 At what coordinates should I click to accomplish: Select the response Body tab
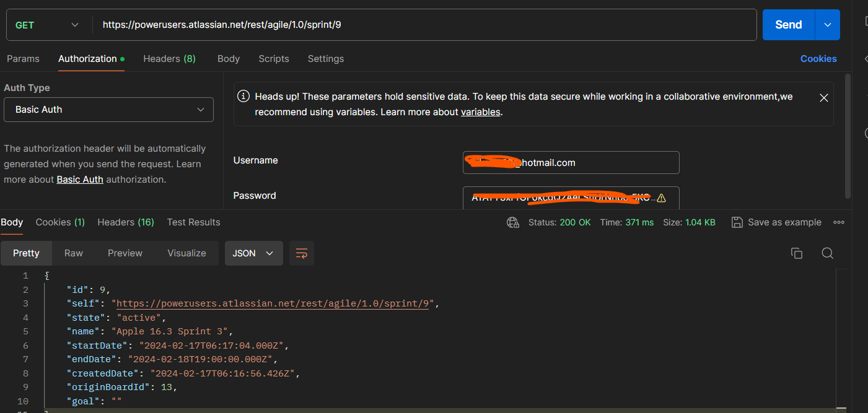pyautogui.click(x=12, y=222)
